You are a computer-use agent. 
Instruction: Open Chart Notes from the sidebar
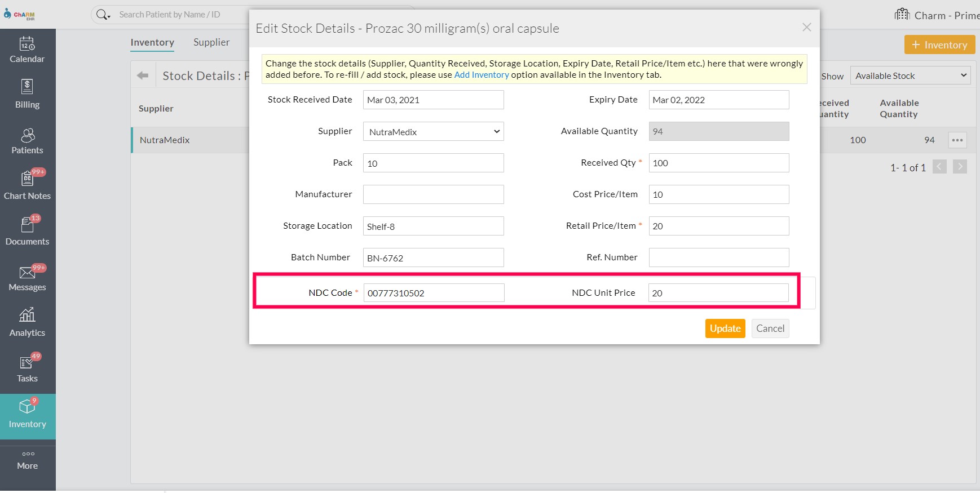click(x=27, y=179)
